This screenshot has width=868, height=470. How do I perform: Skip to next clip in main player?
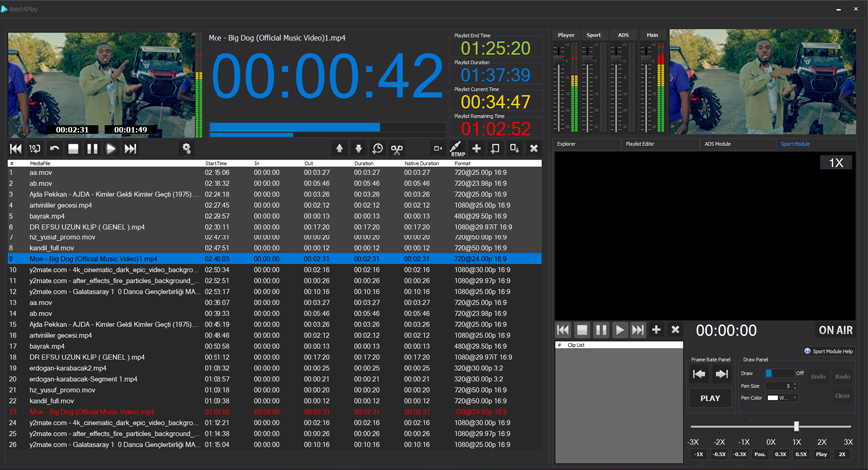click(x=130, y=149)
